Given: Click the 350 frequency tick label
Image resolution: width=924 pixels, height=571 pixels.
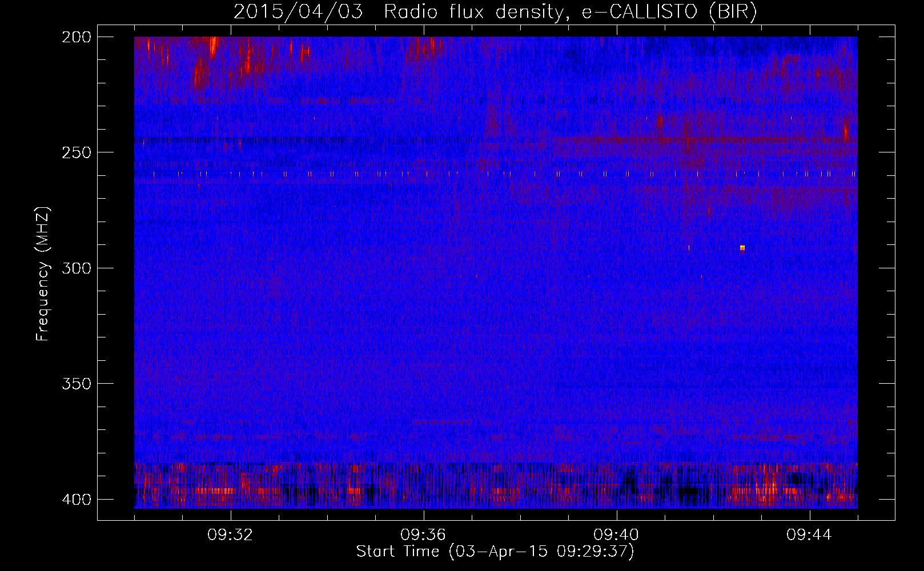Looking at the screenshot, I should [76, 384].
